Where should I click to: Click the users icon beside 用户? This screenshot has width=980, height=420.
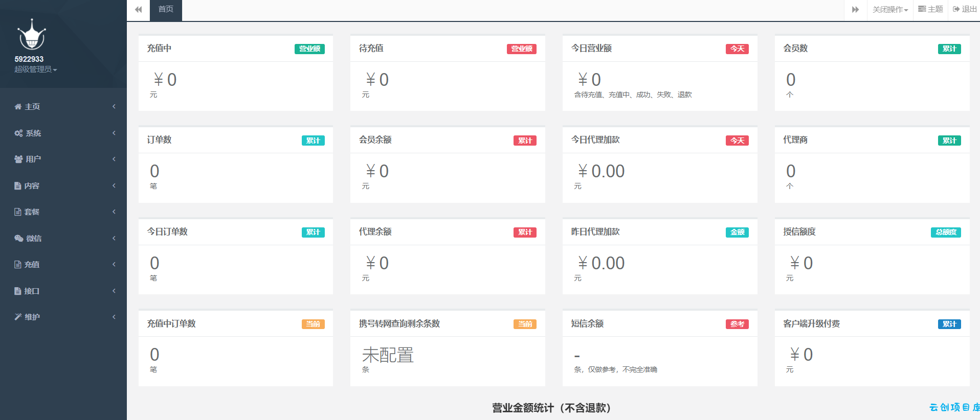(18, 159)
